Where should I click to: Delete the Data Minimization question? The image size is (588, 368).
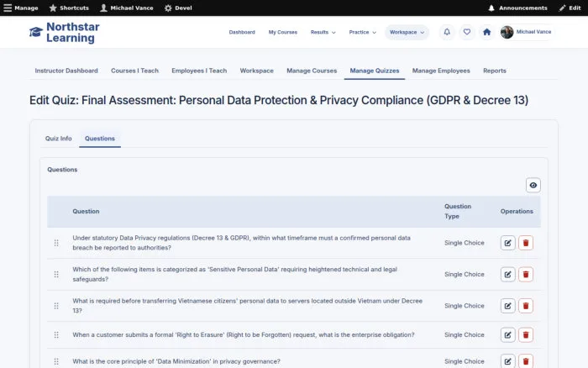pos(525,361)
